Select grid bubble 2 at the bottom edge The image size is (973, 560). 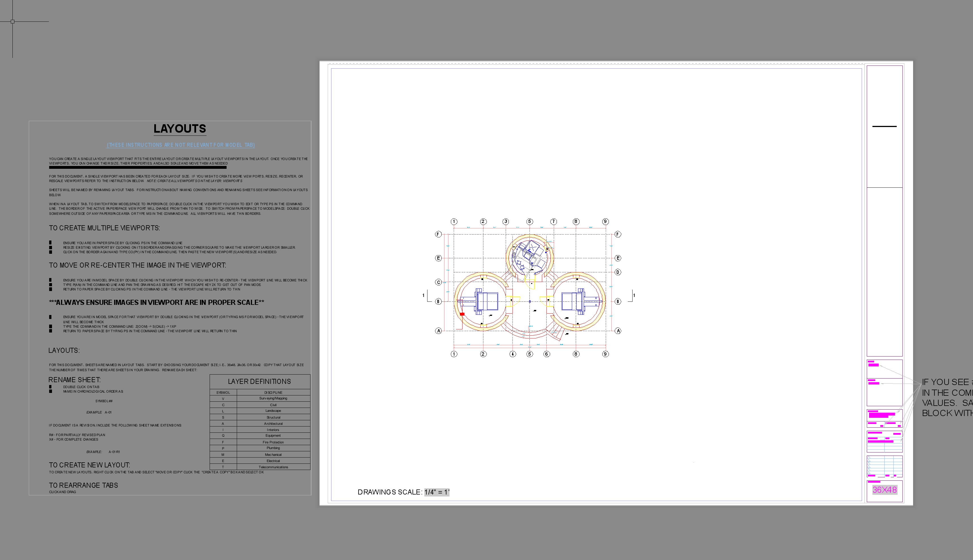pos(483,354)
